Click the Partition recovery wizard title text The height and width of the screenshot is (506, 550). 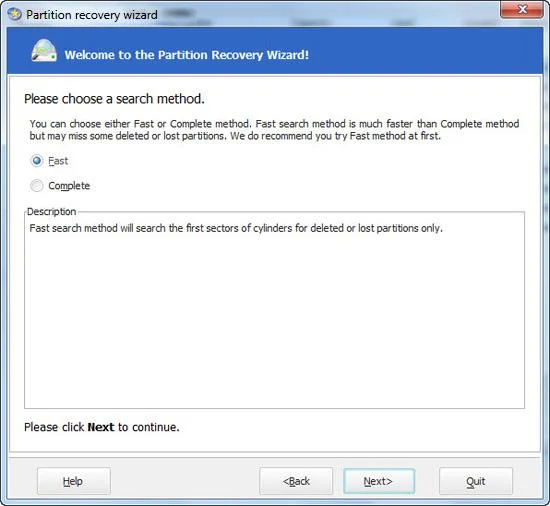click(92, 15)
